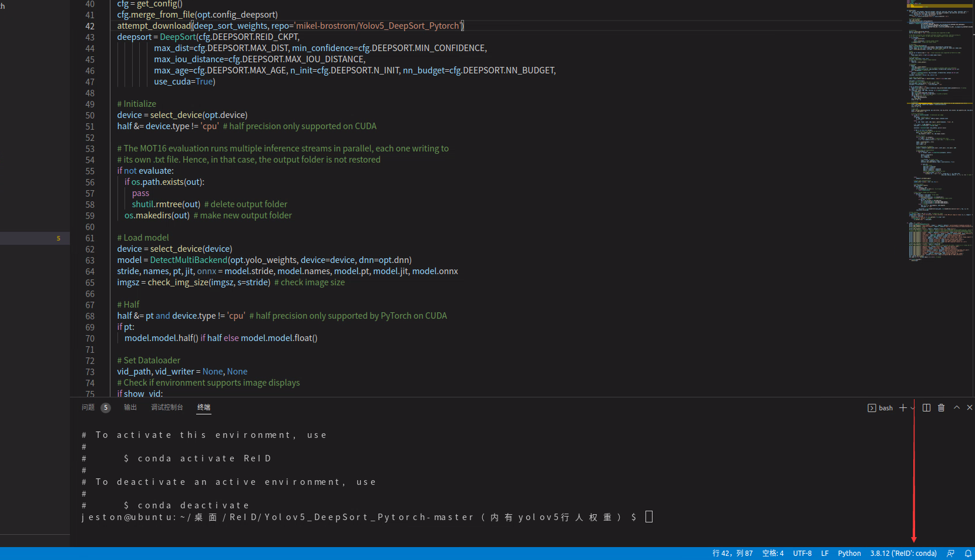975x560 pixels.
Task: Change file encoding UTF-8
Action: pyautogui.click(x=802, y=554)
